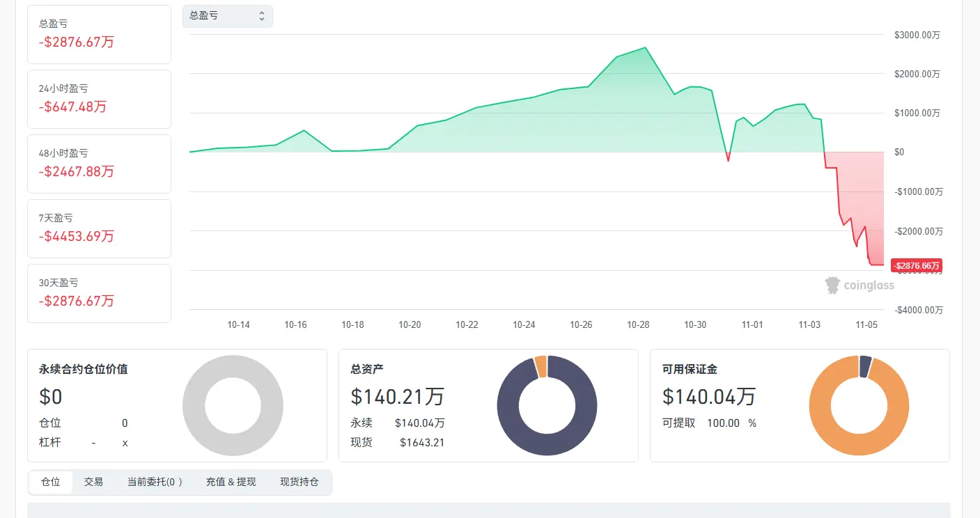980x518 pixels.
Task: Click the 可提取 100.00 % row
Action: (709, 423)
